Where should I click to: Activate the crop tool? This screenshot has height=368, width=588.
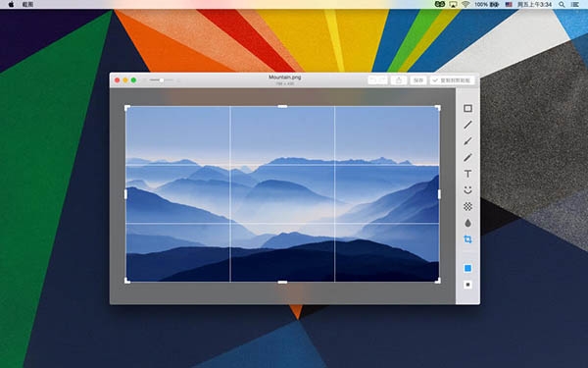[467, 239]
